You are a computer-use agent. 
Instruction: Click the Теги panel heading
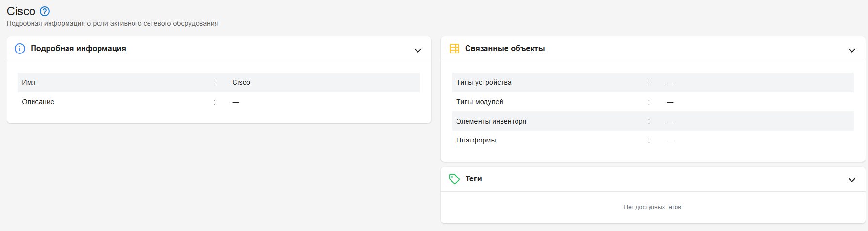coord(474,179)
